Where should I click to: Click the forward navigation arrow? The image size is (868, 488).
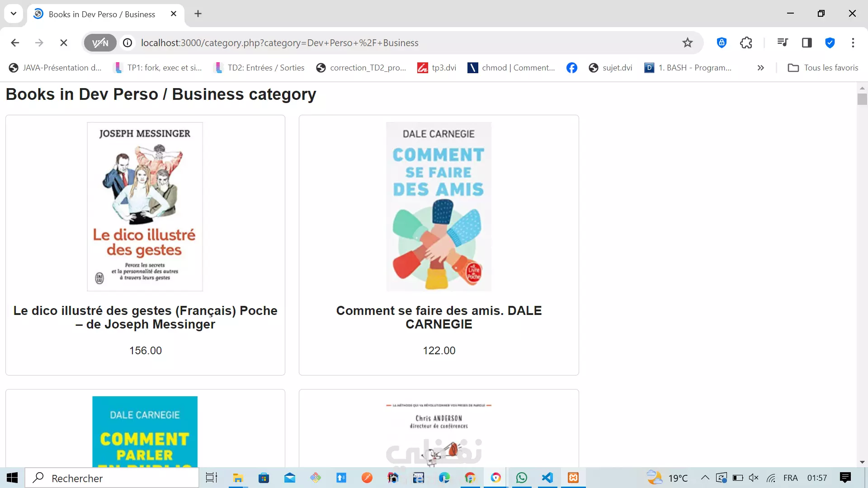tap(39, 43)
